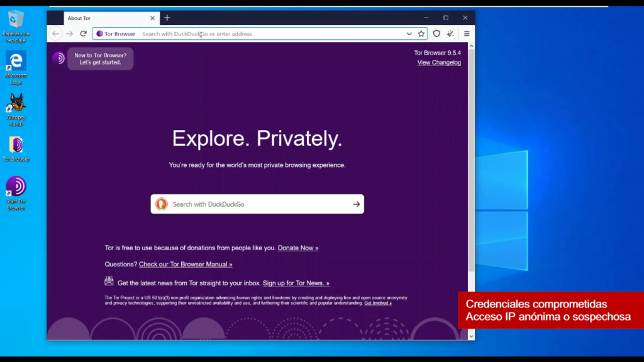Open the hamburger application menu

click(467, 34)
